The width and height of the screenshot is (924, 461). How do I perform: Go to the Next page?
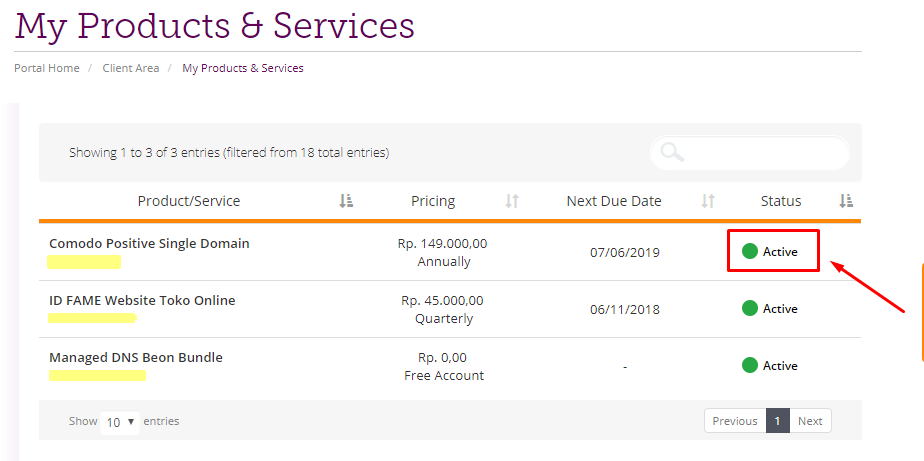(810, 421)
